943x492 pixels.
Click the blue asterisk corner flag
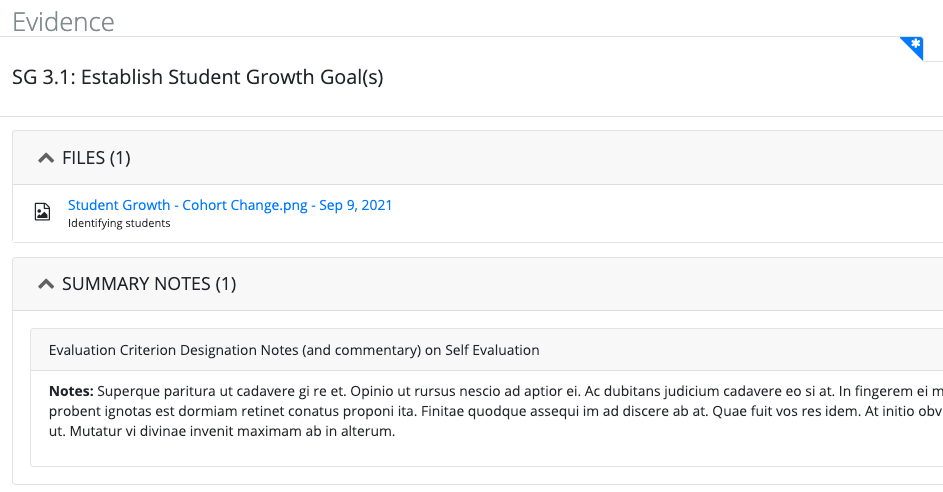915,46
